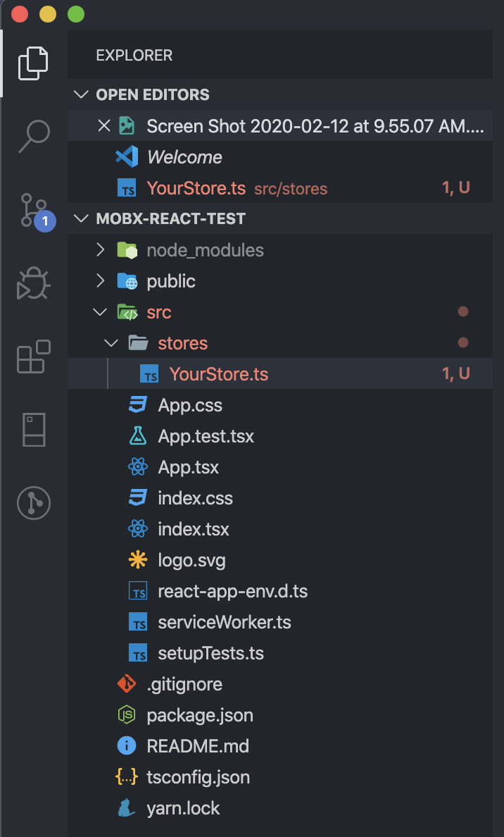
Task: Click the src folder code icon
Action: tap(127, 311)
